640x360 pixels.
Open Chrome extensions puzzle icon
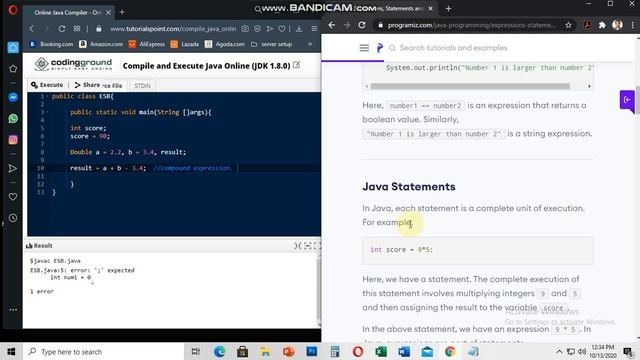(602, 25)
